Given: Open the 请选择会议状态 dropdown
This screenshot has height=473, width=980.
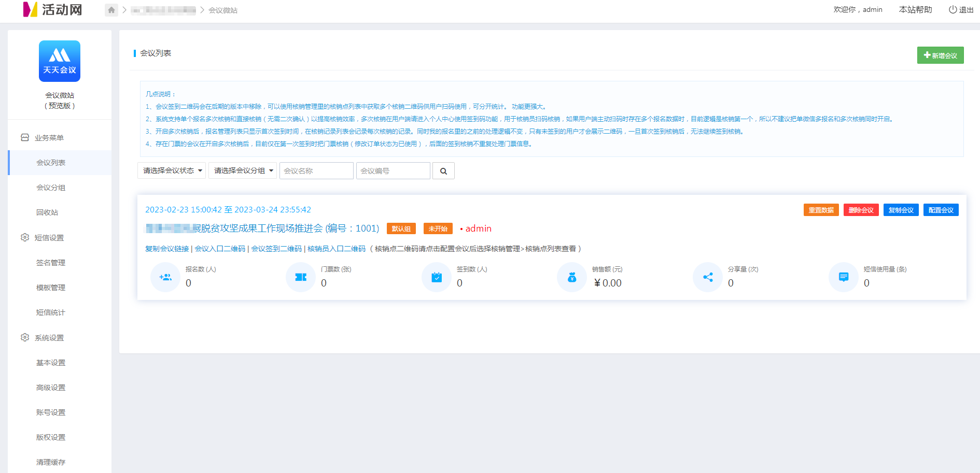Looking at the screenshot, I should pos(171,170).
